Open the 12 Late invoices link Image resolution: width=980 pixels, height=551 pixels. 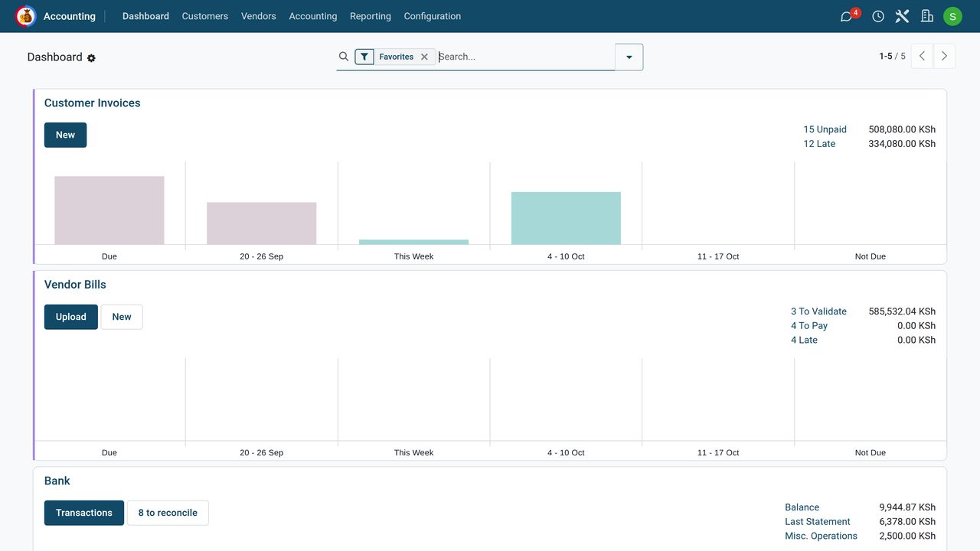click(819, 144)
